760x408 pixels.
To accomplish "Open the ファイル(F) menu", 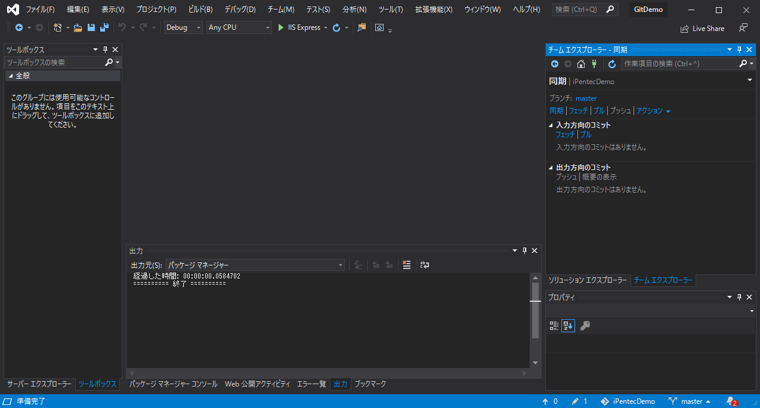I will point(40,10).
